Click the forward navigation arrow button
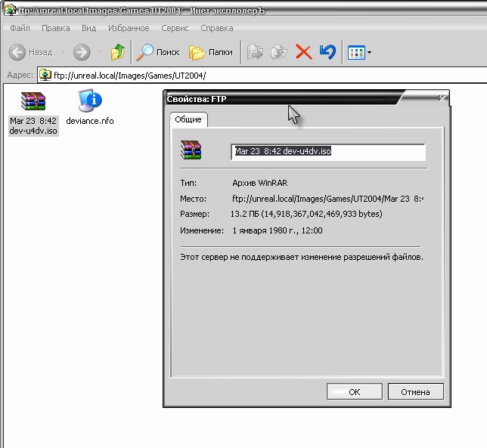This screenshot has height=448, width=487. click(x=82, y=52)
